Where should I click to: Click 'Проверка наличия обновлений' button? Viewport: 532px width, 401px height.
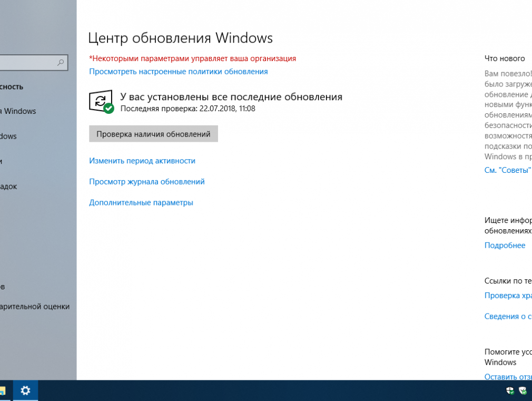pyautogui.click(x=153, y=134)
